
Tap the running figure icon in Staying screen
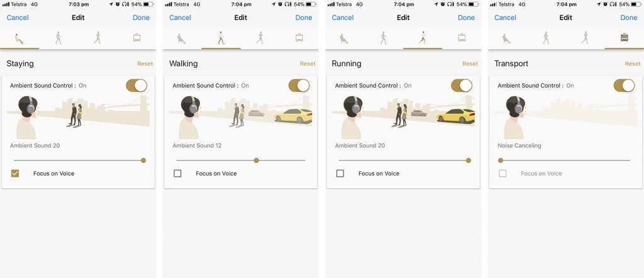click(x=97, y=38)
